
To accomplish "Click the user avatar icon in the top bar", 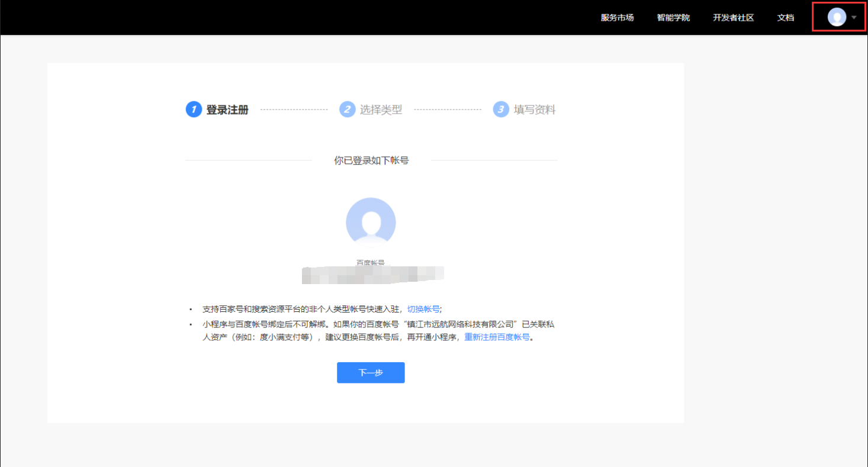I will click(836, 17).
